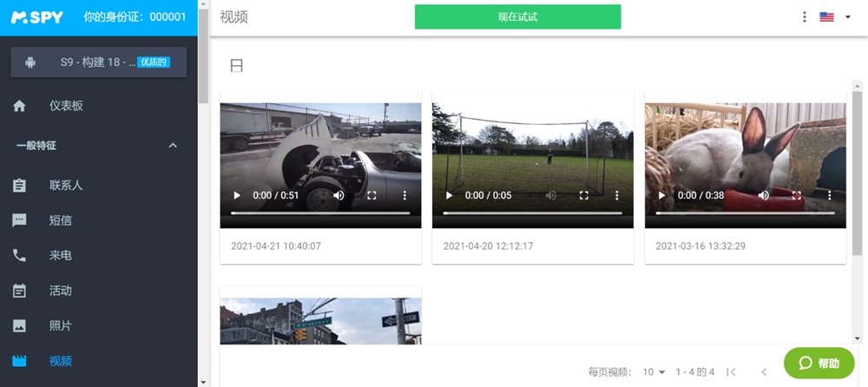Collapse the 一般特征 section
Viewport: 868px width, 387px height.
[173, 146]
